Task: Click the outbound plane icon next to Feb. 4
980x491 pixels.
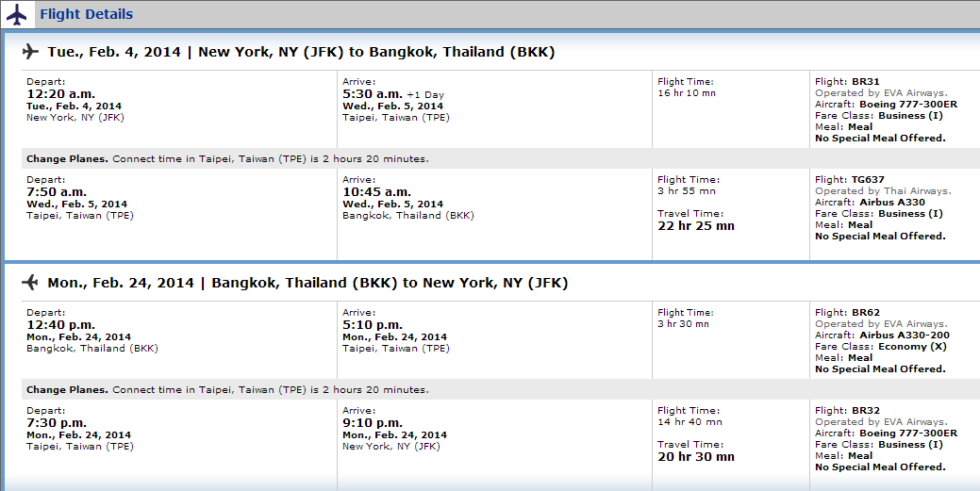Action: click(x=30, y=51)
